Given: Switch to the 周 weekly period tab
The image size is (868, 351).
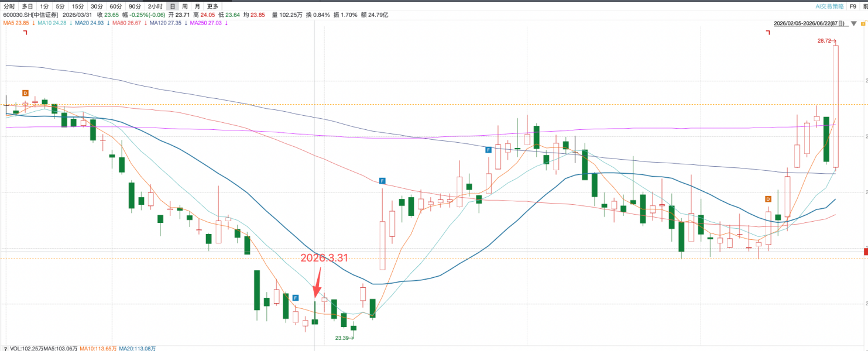Looking at the screenshot, I should pos(185,6).
